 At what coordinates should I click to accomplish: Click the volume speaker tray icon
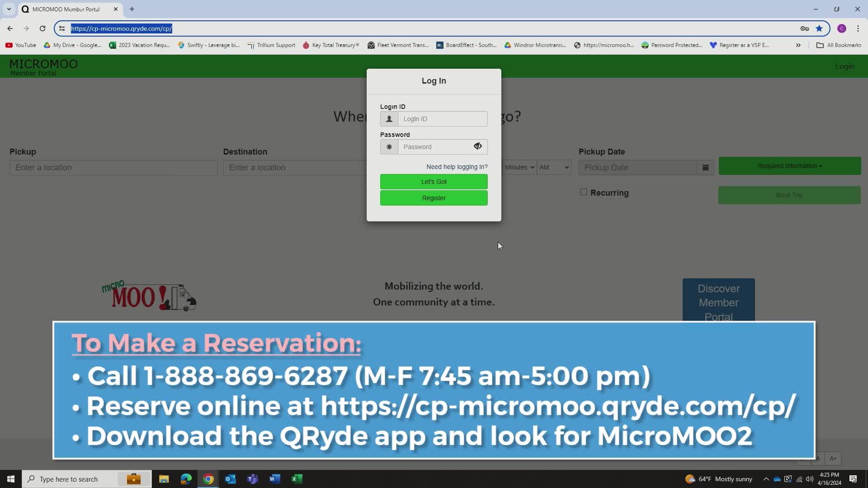click(x=810, y=479)
